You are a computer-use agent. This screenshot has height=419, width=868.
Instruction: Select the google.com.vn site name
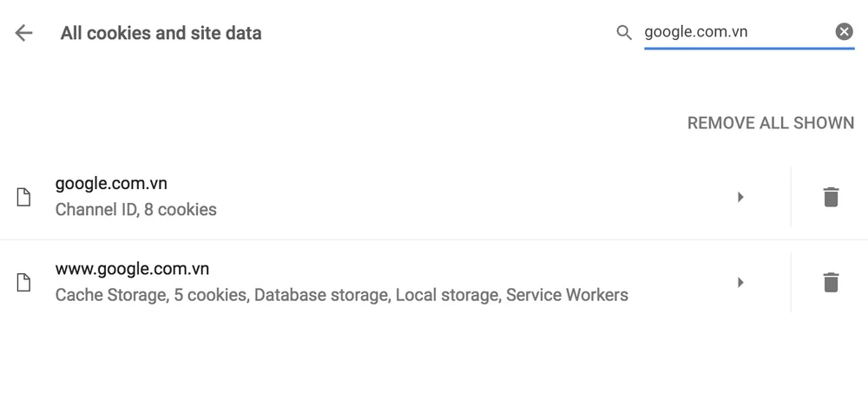[x=111, y=184]
